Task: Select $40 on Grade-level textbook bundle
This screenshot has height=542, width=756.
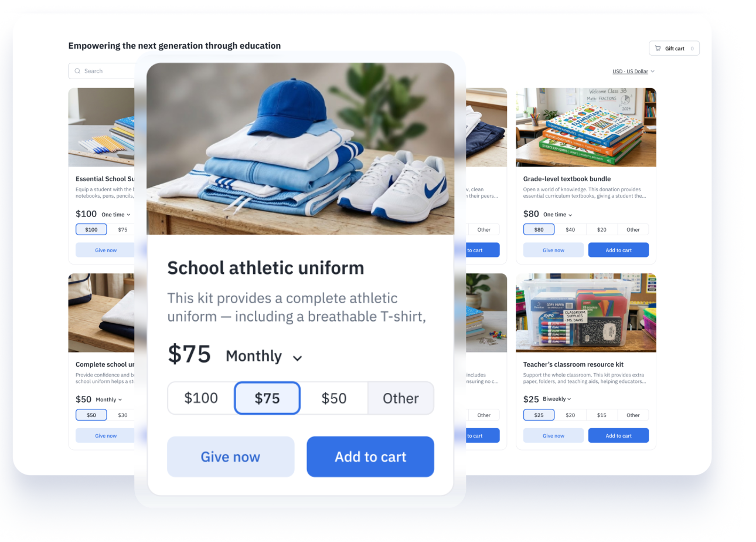Action: [570, 229]
